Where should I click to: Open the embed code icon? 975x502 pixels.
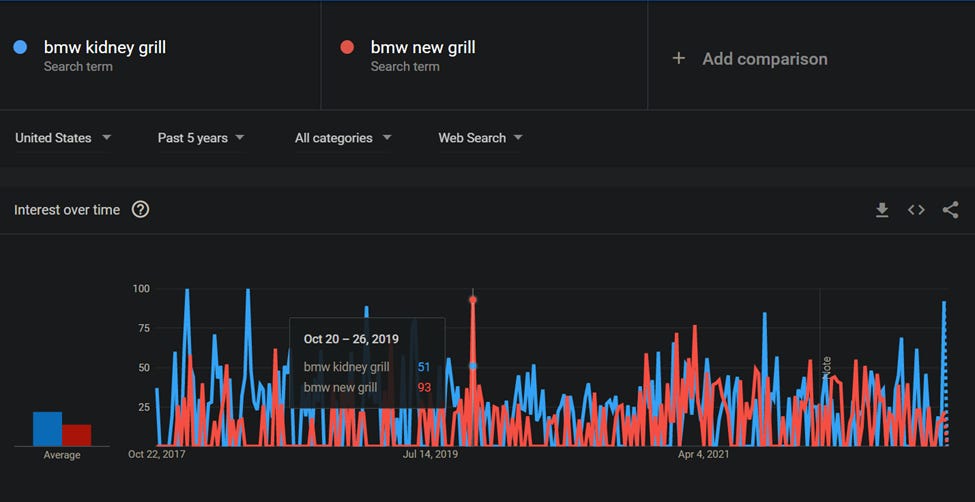click(916, 210)
